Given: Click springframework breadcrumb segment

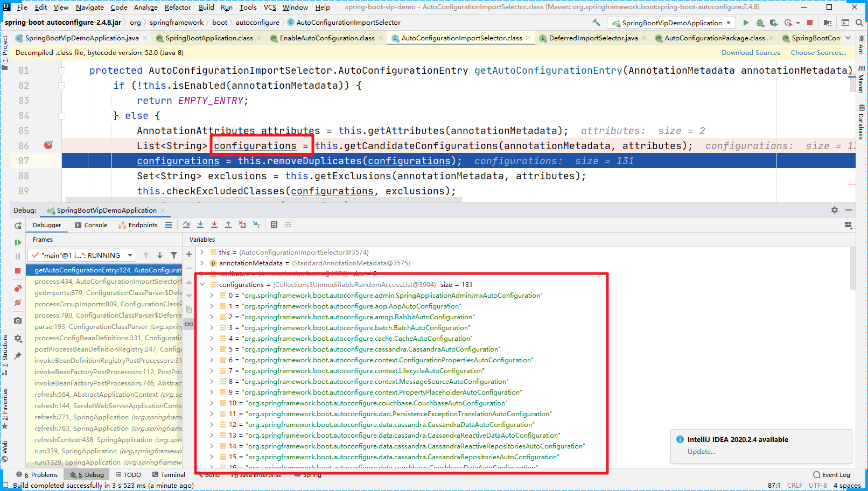Looking at the screenshot, I should pos(177,23).
